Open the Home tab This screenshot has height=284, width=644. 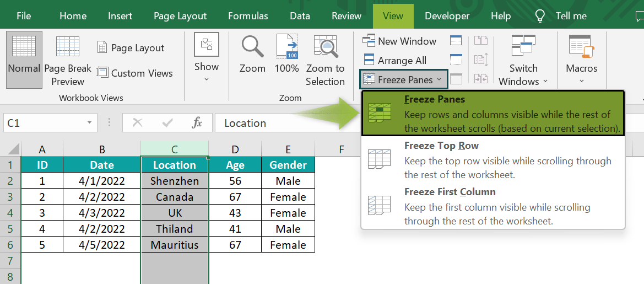tap(73, 16)
